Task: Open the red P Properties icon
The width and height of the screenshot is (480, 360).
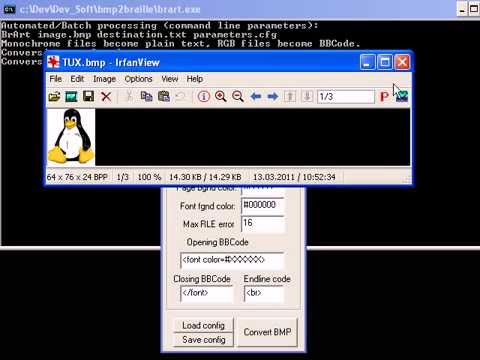Action: coord(384,97)
